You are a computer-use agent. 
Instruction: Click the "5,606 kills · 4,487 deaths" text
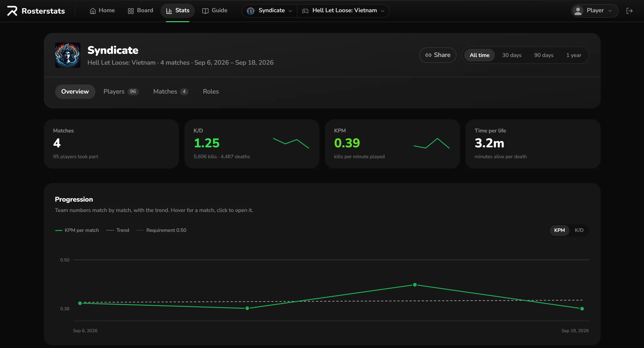pyautogui.click(x=222, y=157)
